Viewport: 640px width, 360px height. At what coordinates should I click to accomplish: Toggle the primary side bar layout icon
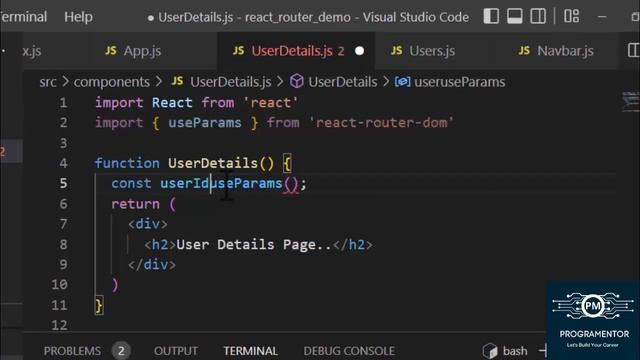[491, 17]
